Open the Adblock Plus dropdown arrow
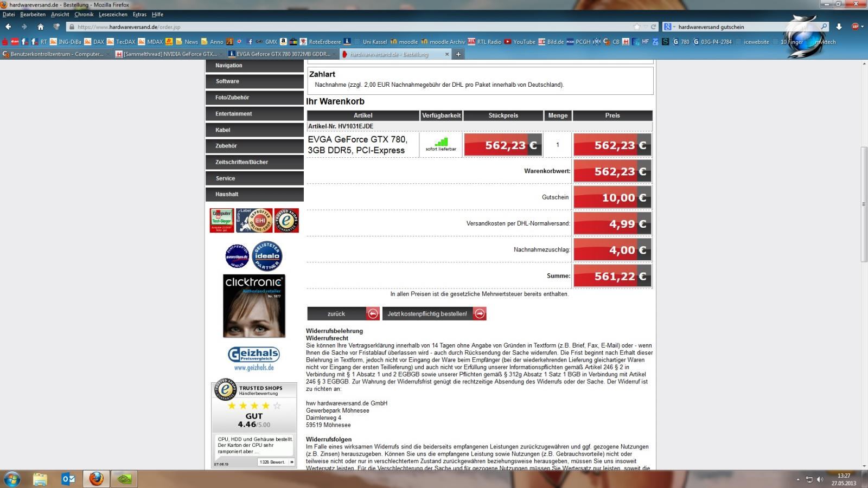This screenshot has width=868, height=488. 862,27
